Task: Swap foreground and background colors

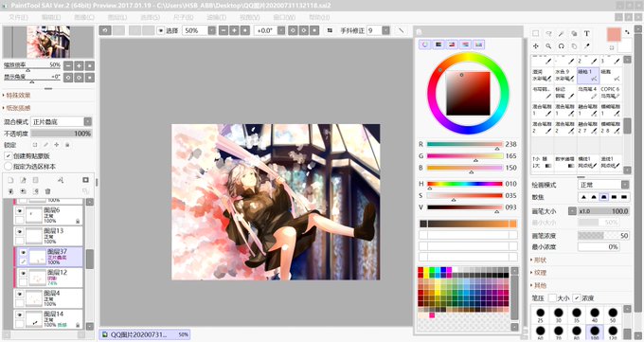Action: 627,31
